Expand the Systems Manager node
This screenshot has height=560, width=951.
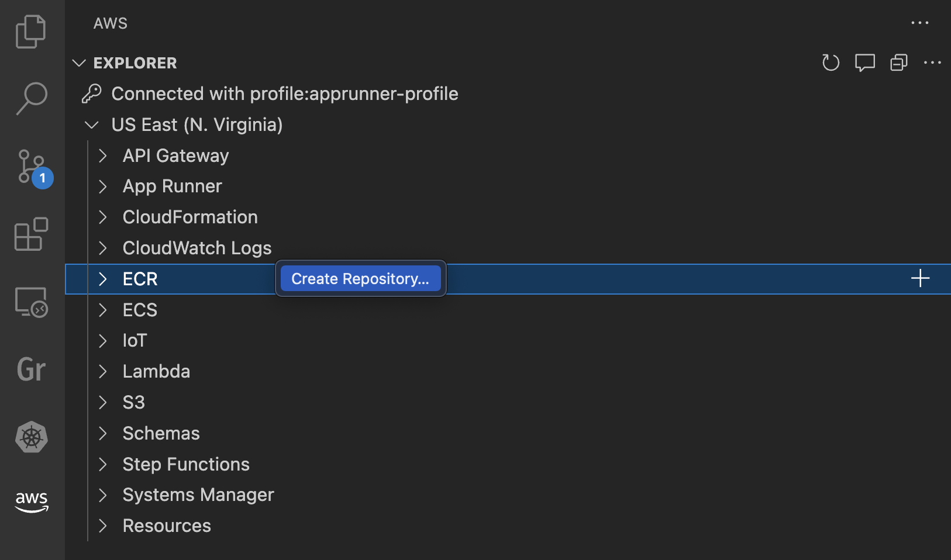tap(103, 495)
